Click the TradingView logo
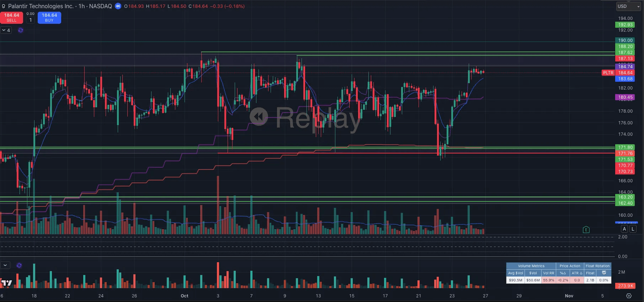This screenshot has height=302, width=644. 6,283
